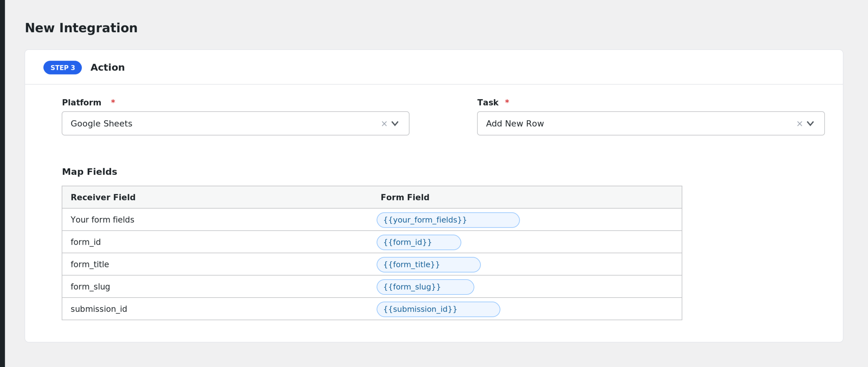Open the Google Sheets platform combo box

(x=235, y=123)
